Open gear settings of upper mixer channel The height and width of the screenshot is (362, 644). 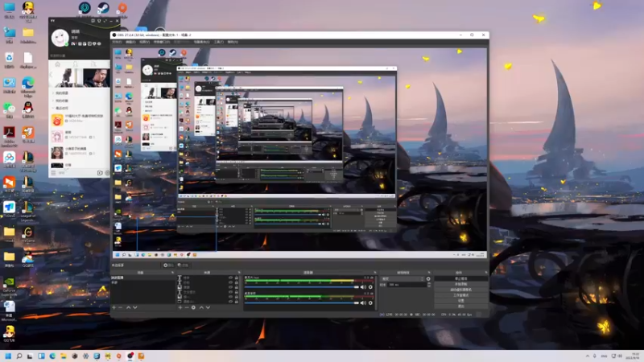click(370, 287)
